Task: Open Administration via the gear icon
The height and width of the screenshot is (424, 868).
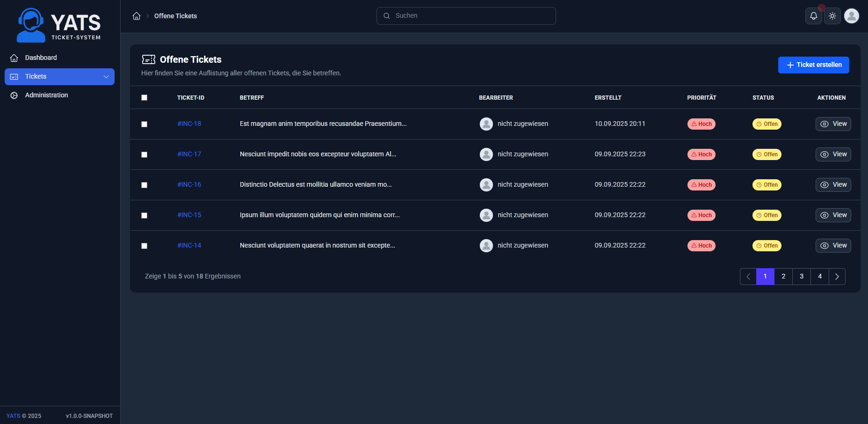Action: coord(14,95)
